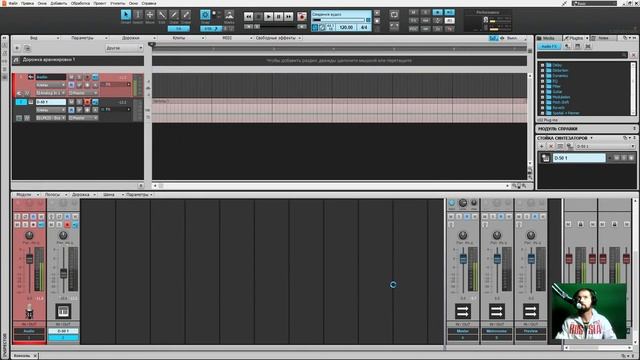This screenshot has width=640, height=360.
Task: Click the D-50 1 channel volume fader
Action: (63, 273)
